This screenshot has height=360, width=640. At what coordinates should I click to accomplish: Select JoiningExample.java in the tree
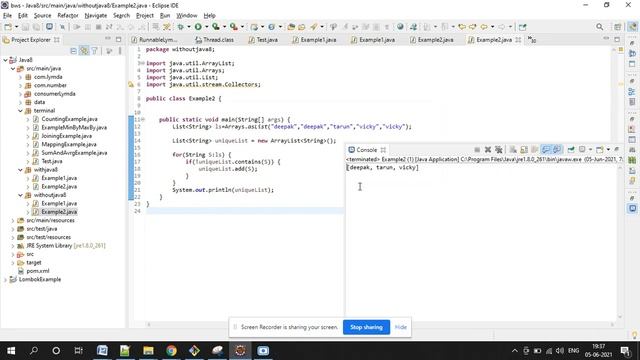point(67,136)
